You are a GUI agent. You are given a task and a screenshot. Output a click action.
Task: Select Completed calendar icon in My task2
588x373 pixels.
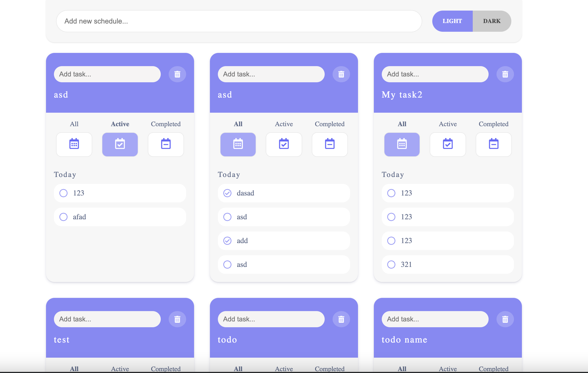pyautogui.click(x=493, y=144)
